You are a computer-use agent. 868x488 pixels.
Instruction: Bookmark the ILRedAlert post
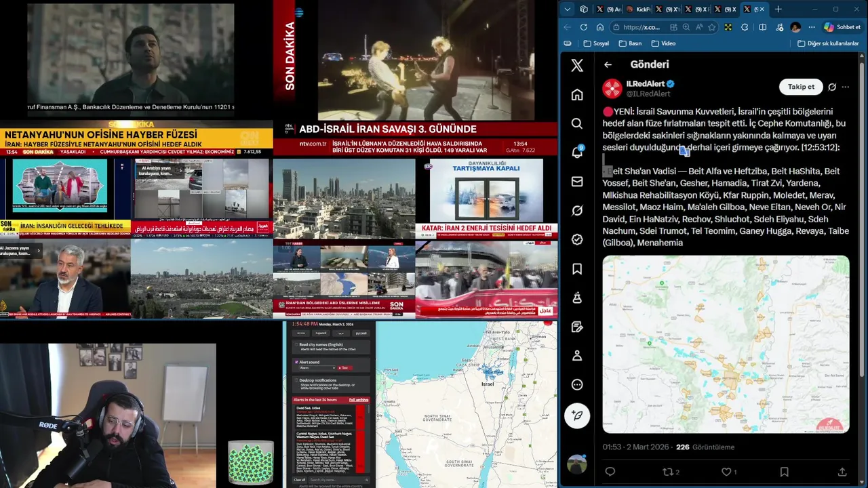click(x=784, y=472)
